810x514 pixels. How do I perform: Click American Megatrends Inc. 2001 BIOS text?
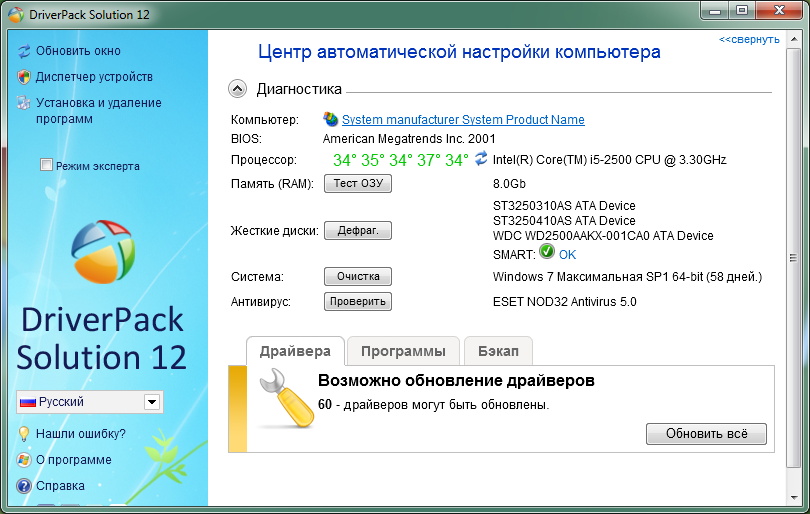click(409, 139)
